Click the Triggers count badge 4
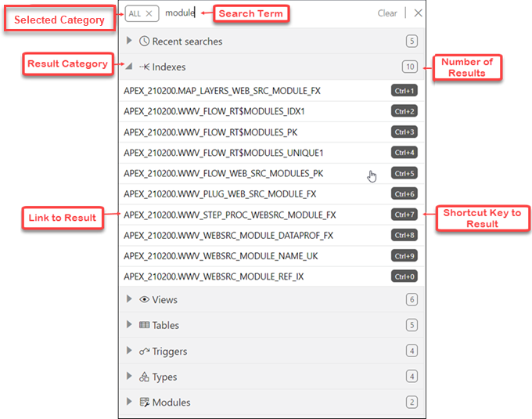Viewport: 532px width, 419px height. point(412,351)
